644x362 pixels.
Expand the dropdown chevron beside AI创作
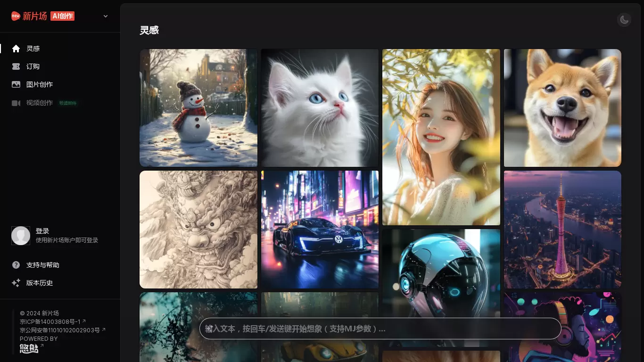(x=106, y=16)
